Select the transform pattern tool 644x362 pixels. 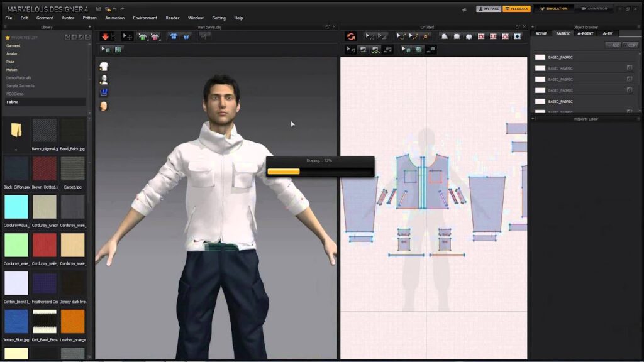[368, 36]
